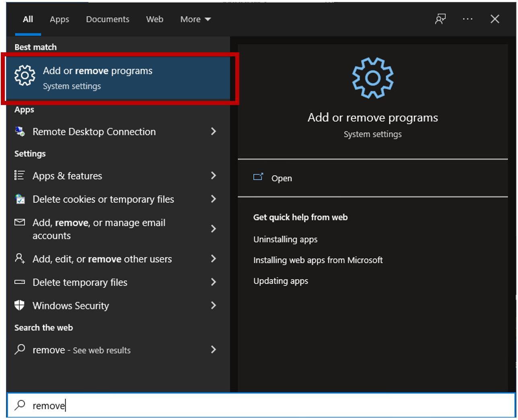Expand the More filter dropdown
Screen dimensions: 518x420
tap(195, 19)
